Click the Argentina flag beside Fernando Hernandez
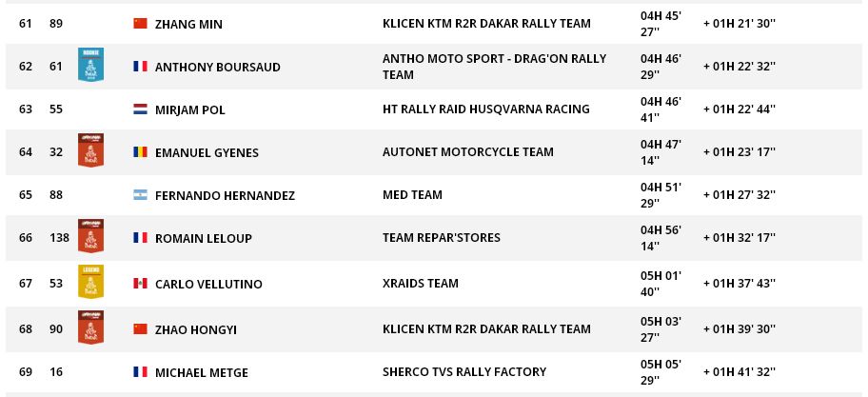 point(140,195)
